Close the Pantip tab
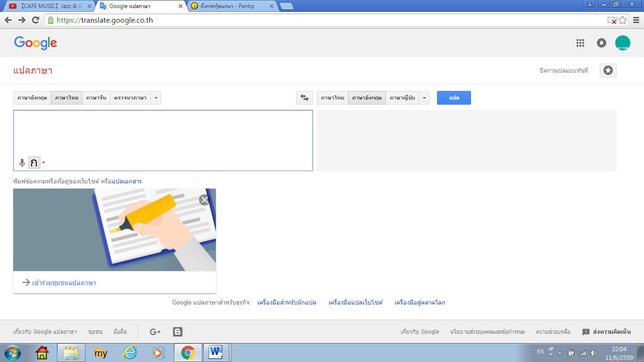The width and height of the screenshot is (644, 362). [x=271, y=6]
